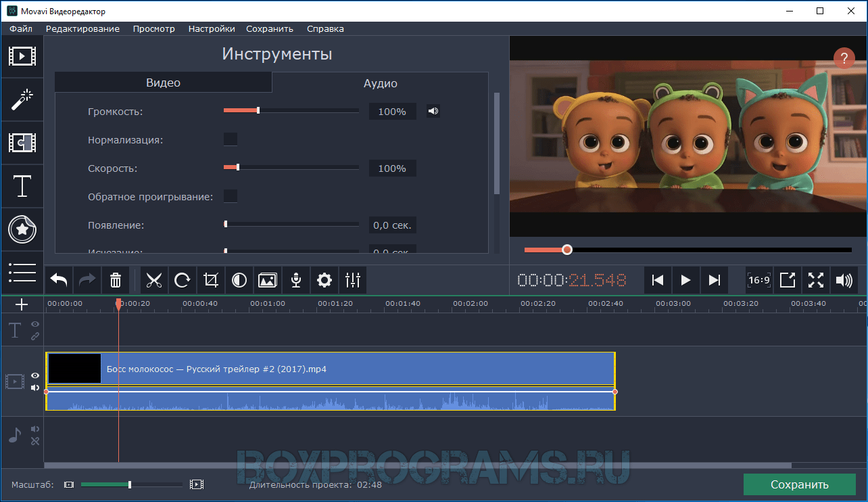Redo the last undone action
The height and width of the screenshot is (502, 868).
(87, 279)
